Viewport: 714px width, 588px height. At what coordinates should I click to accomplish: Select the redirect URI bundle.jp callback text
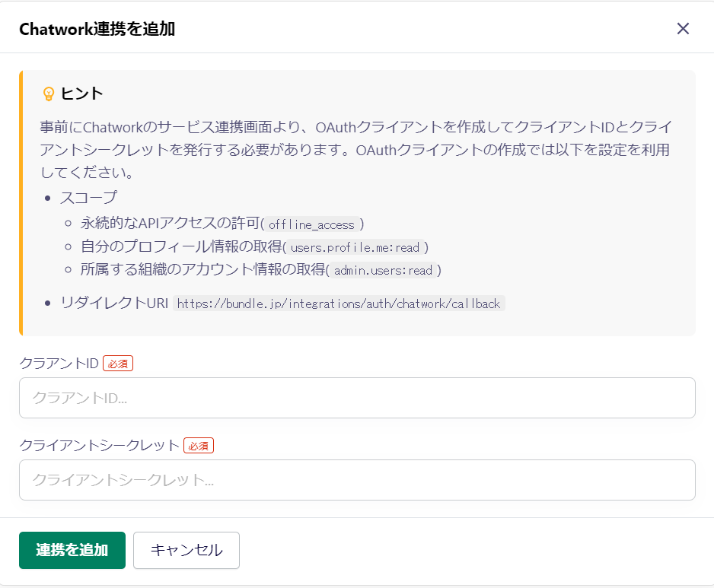(339, 304)
